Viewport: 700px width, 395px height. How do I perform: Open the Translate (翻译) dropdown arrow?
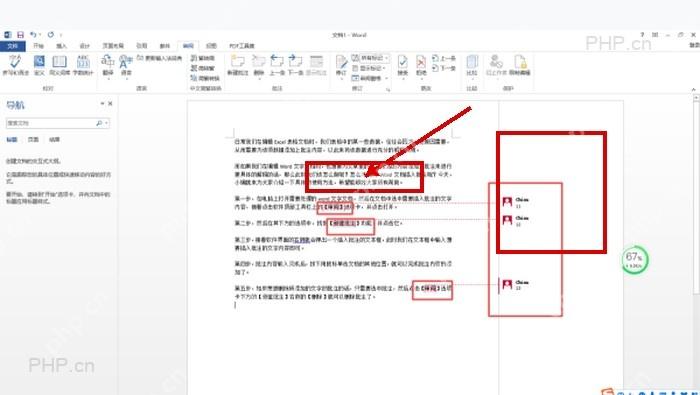(x=108, y=79)
